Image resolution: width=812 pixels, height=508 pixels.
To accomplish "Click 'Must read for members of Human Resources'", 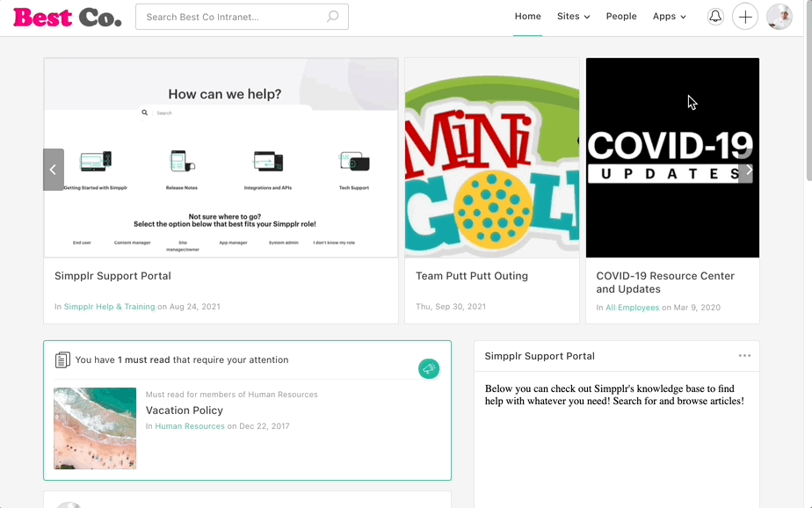I will [x=231, y=395].
